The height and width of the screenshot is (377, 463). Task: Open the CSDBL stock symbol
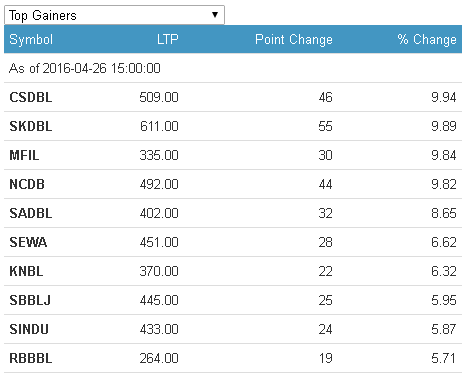pos(31,97)
